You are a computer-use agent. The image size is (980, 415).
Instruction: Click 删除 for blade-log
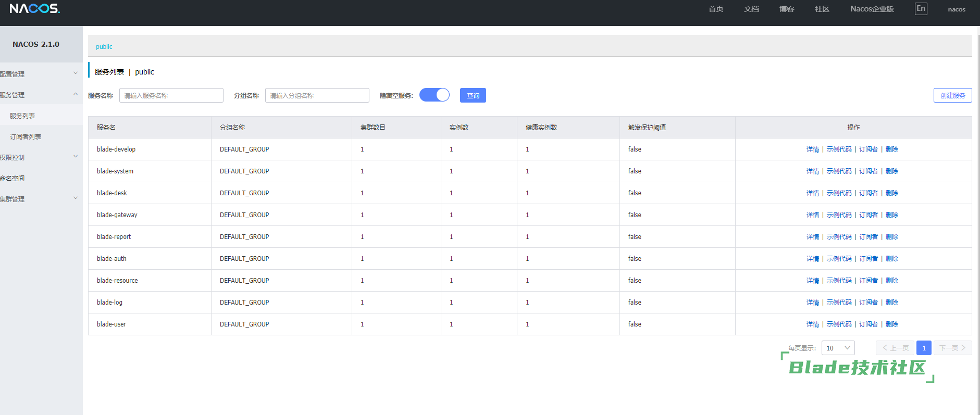(x=892, y=303)
